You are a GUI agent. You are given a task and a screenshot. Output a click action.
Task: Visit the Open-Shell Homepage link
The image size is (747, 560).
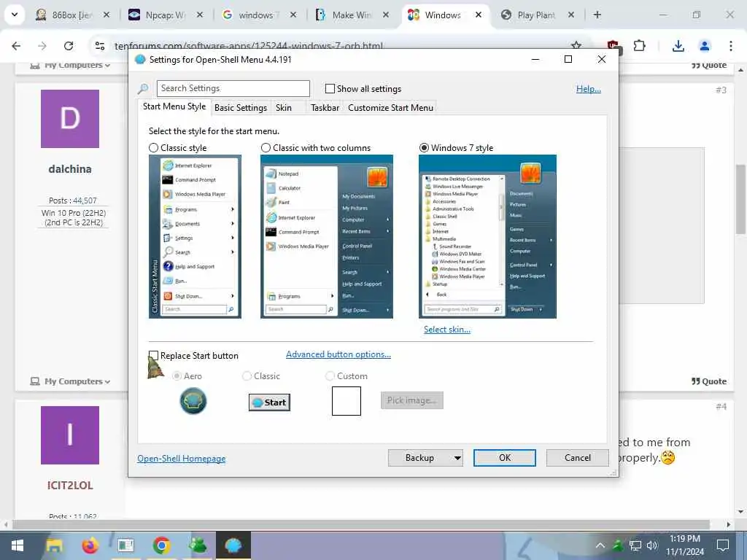(182, 459)
